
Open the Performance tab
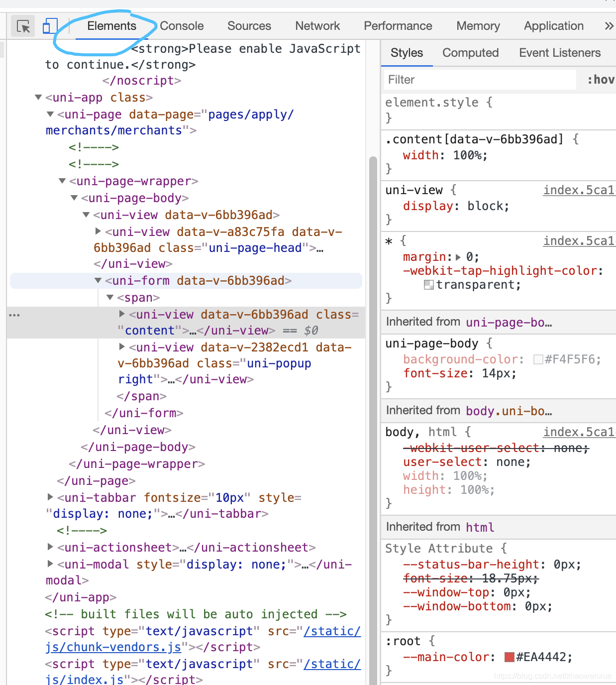coord(398,26)
